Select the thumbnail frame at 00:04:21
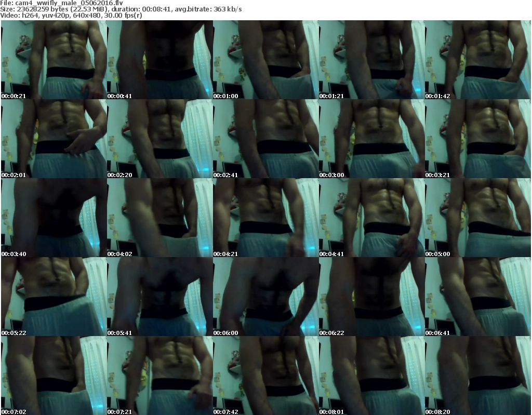 265,218
